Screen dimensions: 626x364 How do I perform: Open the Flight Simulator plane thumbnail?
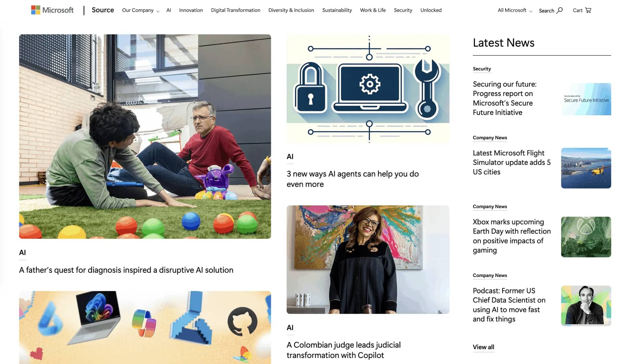coord(586,168)
